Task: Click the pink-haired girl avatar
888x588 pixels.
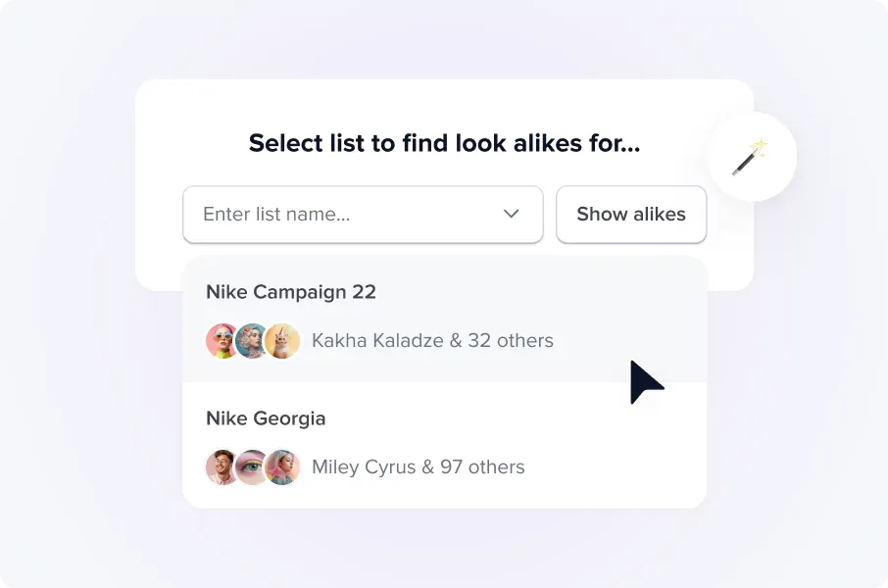Action: pyautogui.click(x=282, y=466)
